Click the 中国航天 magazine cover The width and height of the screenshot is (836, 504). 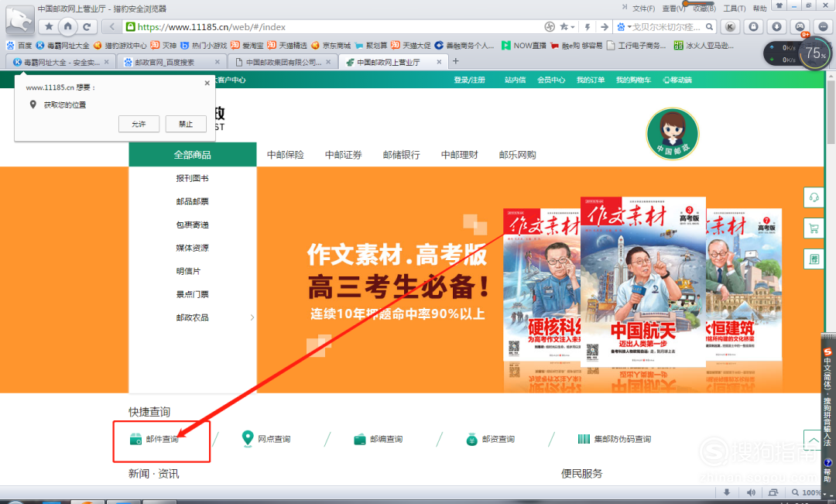tap(643, 281)
